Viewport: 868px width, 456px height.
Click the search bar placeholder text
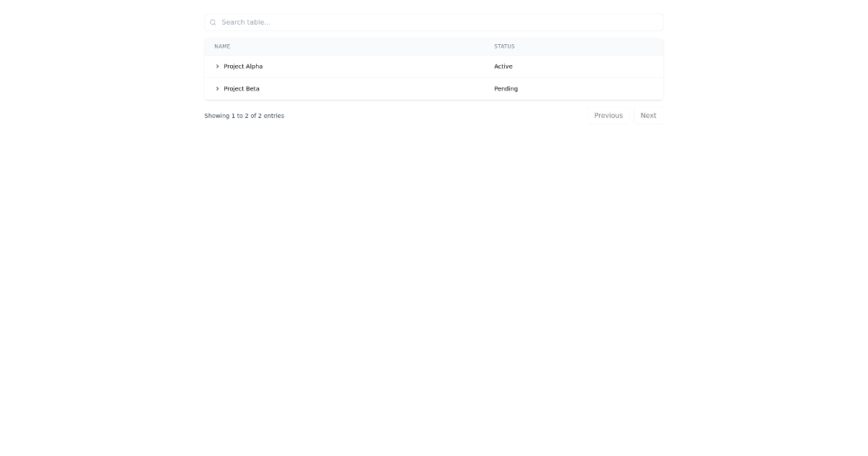pyautogui.click(x=246, y=22)
